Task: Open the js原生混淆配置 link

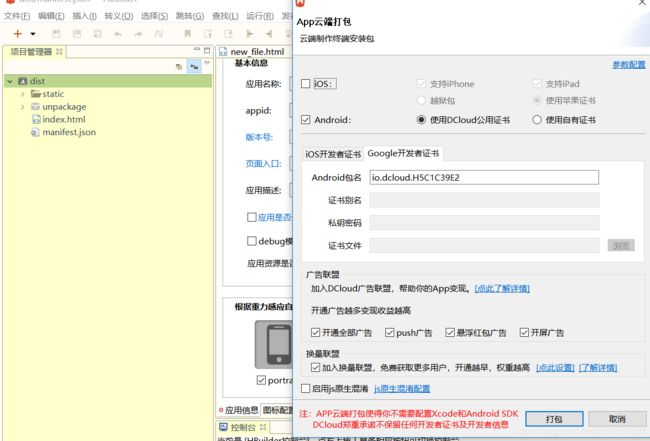Action: pyautogui.click(x=402, y=388)
